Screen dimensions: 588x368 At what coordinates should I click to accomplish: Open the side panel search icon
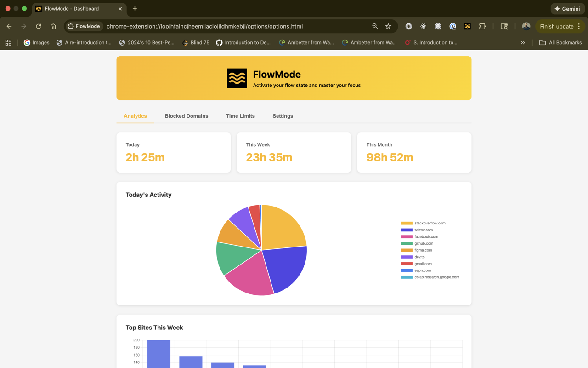click(x=504, y=26)
